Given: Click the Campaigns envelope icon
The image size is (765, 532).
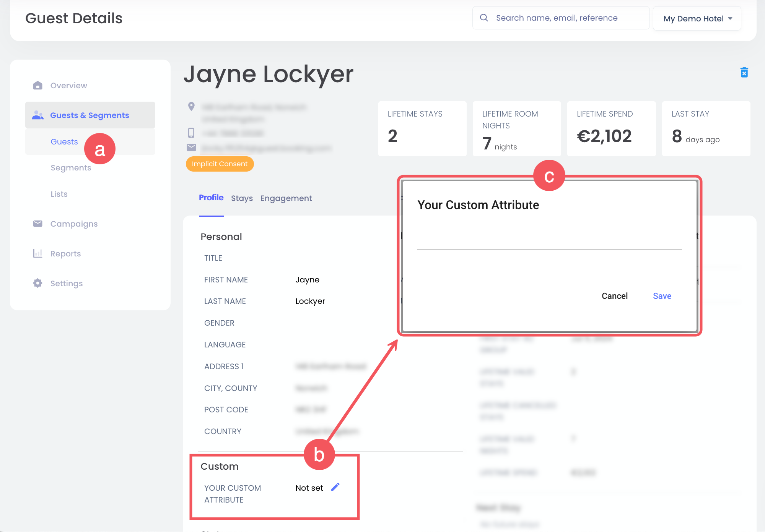Looking at the screenshot, I should (x=37, y=224).
